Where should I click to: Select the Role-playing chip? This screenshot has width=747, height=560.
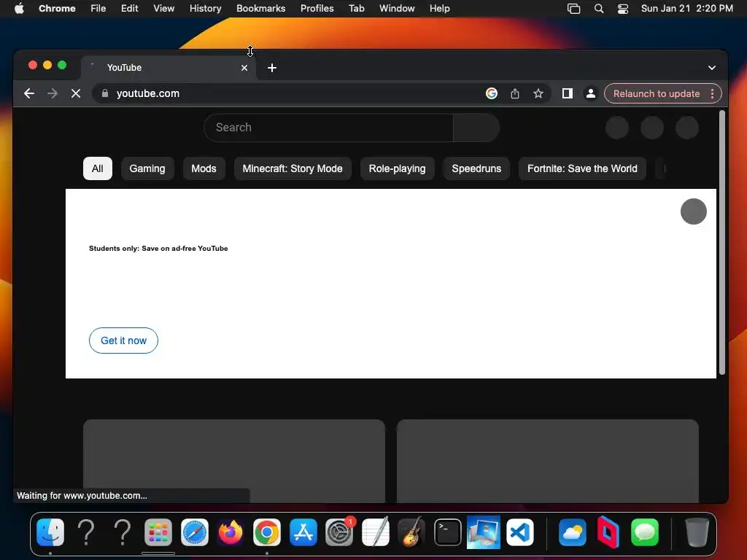pos(398,168)
